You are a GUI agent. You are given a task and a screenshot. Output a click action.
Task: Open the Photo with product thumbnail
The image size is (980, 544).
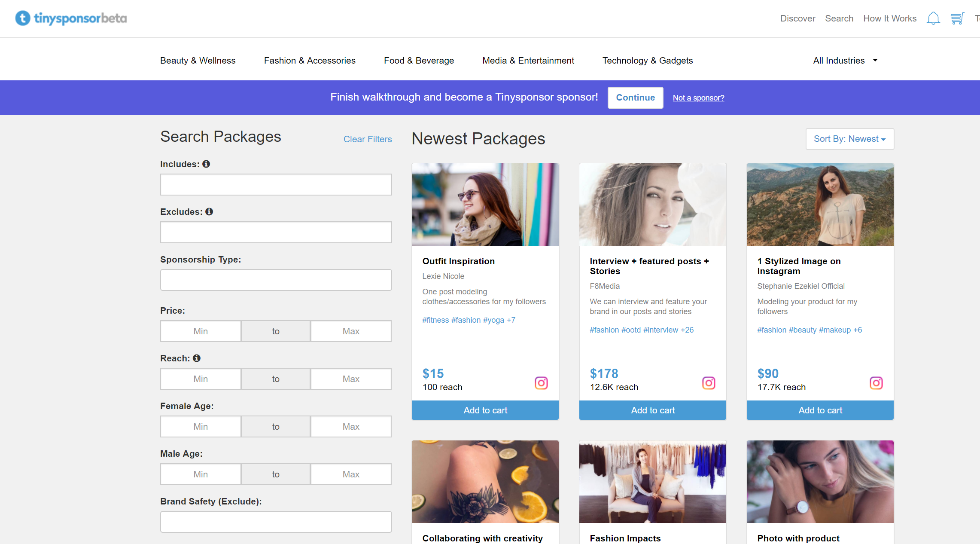[x=820, y=482]
